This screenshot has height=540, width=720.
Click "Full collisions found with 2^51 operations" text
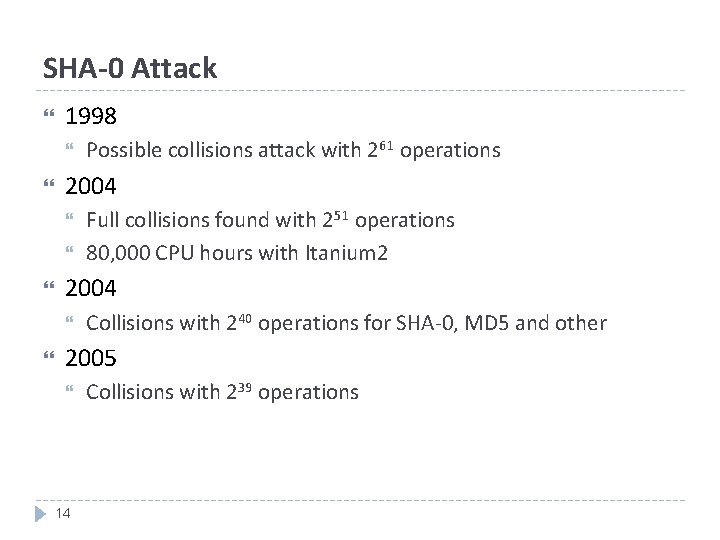[270, 220]
